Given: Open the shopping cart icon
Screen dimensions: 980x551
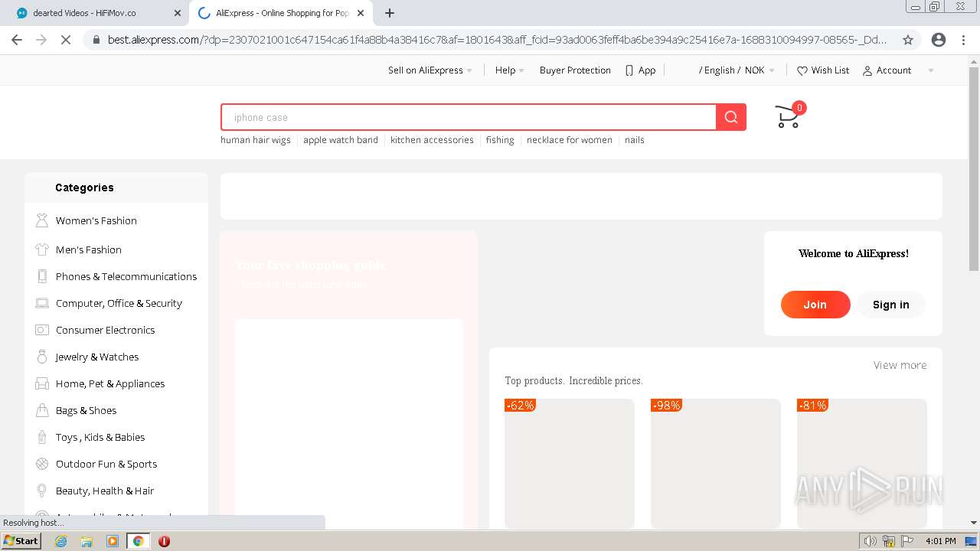Looking at the screenshot, I should pyautogui.click(x=788, y=117).
